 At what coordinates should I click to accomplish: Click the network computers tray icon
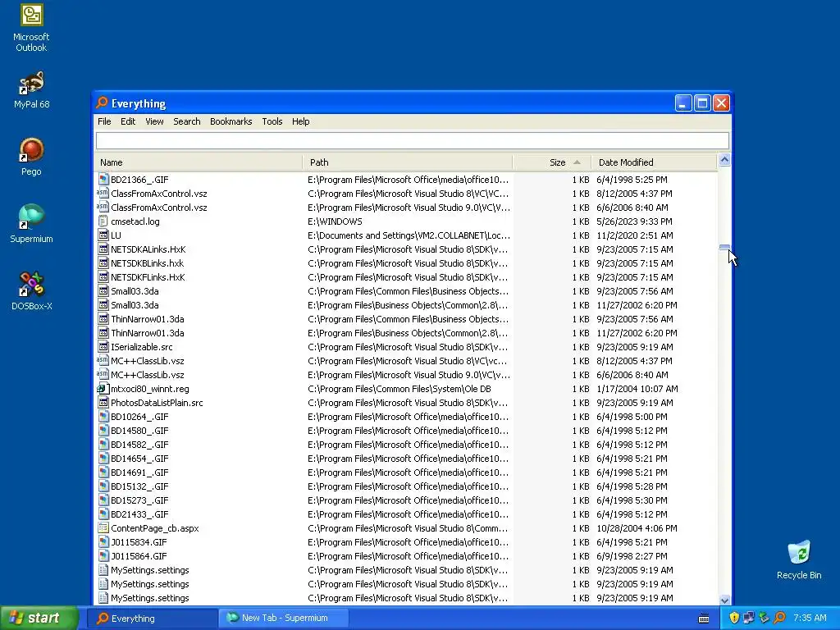[749, 618]
